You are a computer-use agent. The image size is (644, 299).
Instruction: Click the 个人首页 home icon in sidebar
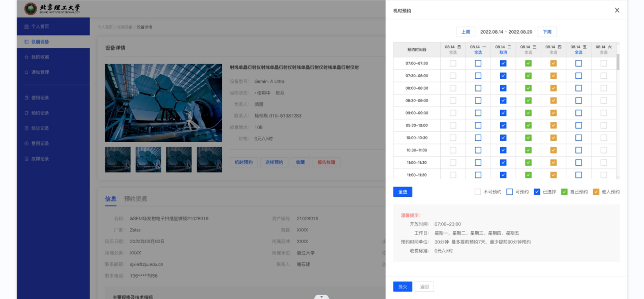tap(26, 26)
